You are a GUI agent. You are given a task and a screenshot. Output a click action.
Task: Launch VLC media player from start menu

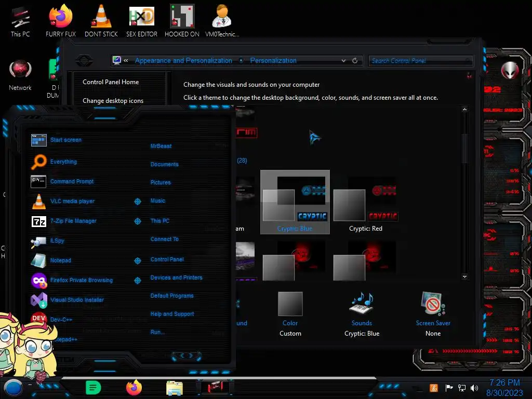[63, 201]
